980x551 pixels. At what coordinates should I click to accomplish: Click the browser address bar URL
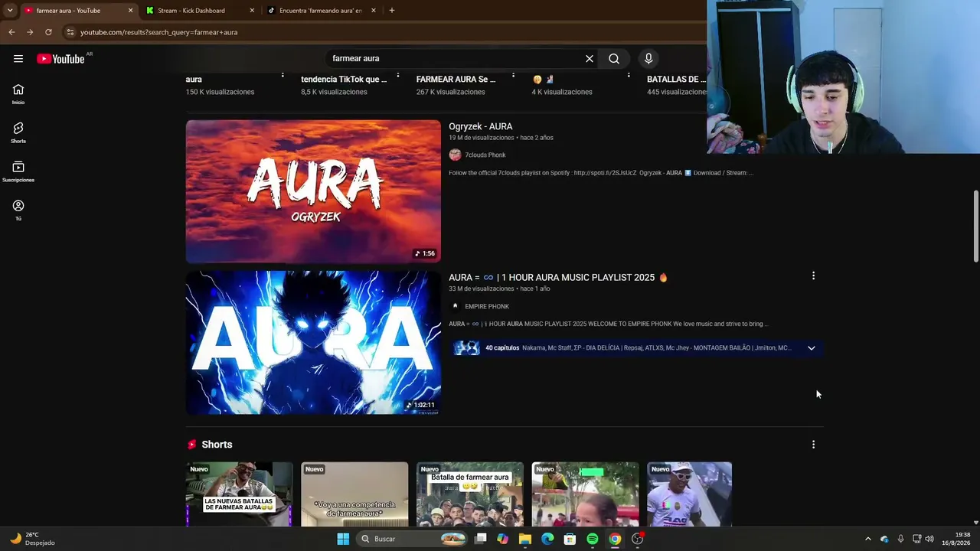(159, 32)
